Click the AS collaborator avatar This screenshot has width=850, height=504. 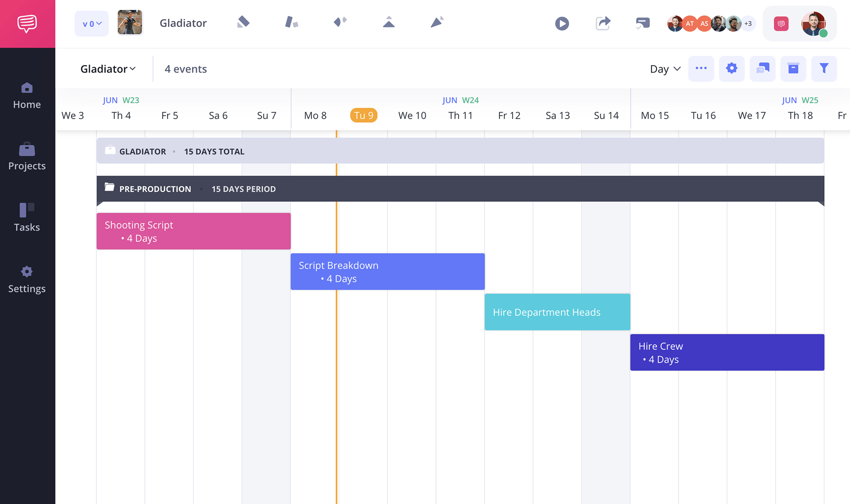[704, 24]
